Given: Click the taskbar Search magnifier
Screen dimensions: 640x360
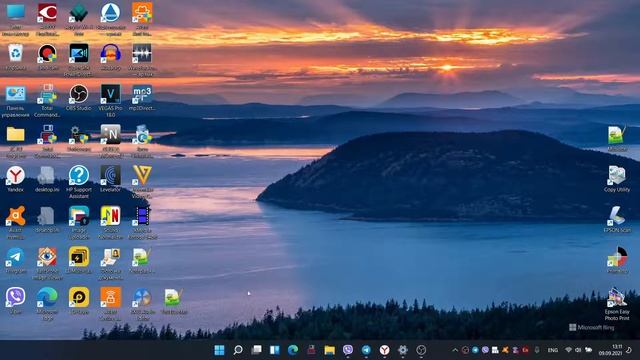Looking at the screenshot, I should (238, 350).
